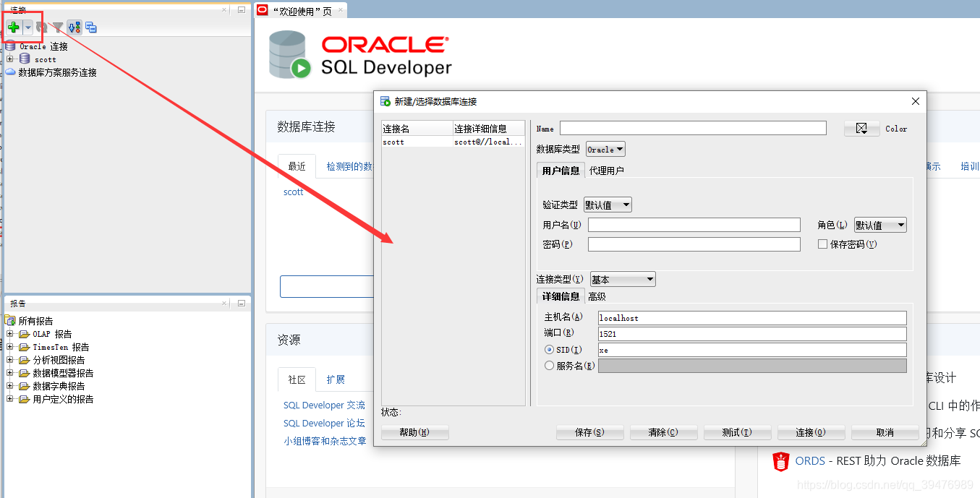Select the 扩展 tab under 资源
This screenshot has height=498, width=980.
tap(336, 379)
